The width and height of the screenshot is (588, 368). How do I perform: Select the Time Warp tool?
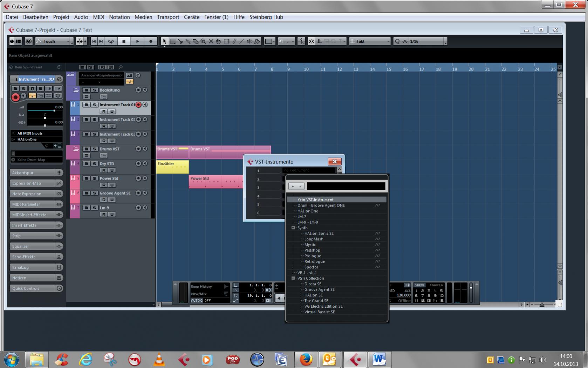click(x=226, y=41)
